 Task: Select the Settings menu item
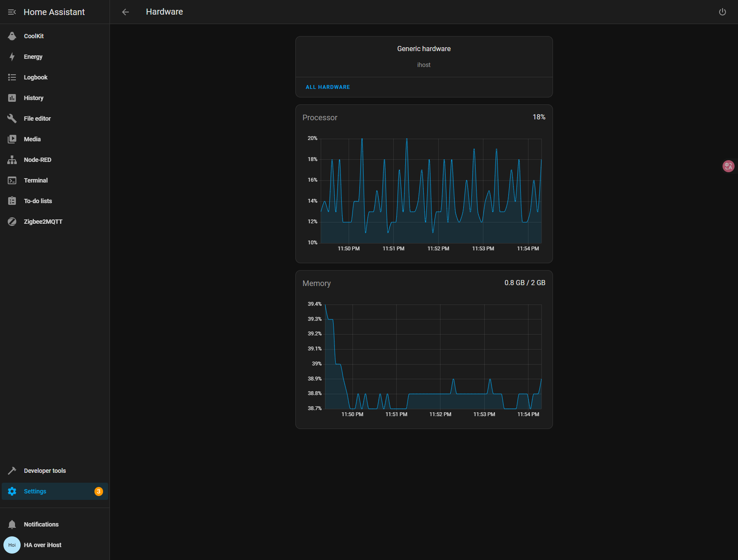(35, 491)
